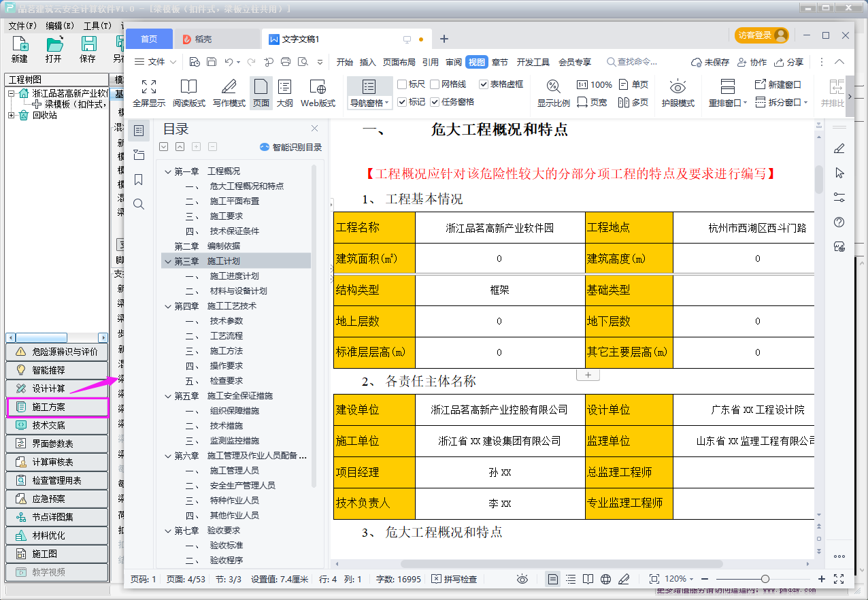This screenshot has width=868, height=600.
Task: Click 智能识别目录 smart outline button
Action: click(291, 147)
